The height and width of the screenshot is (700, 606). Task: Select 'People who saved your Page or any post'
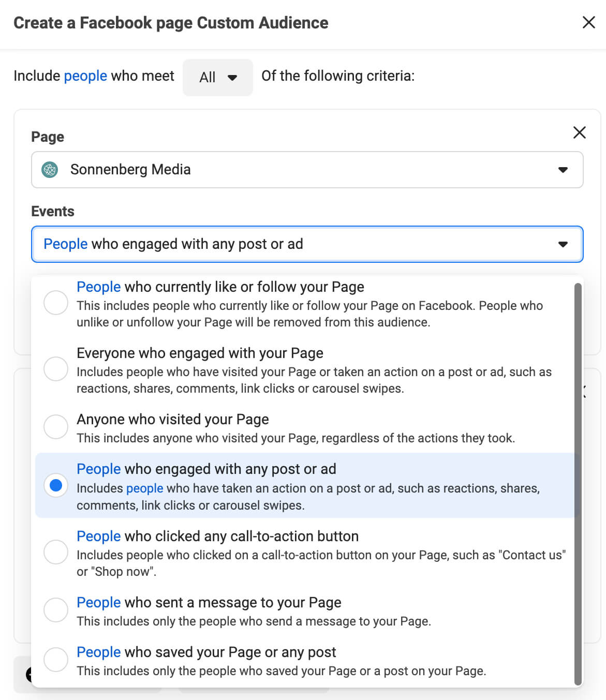[x=55, y=660]
